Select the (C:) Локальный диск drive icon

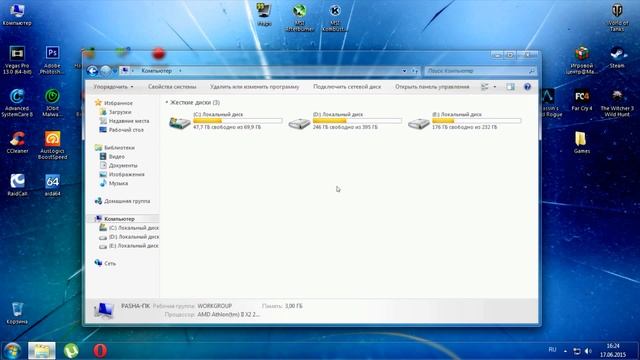click(x=180, y=122)
